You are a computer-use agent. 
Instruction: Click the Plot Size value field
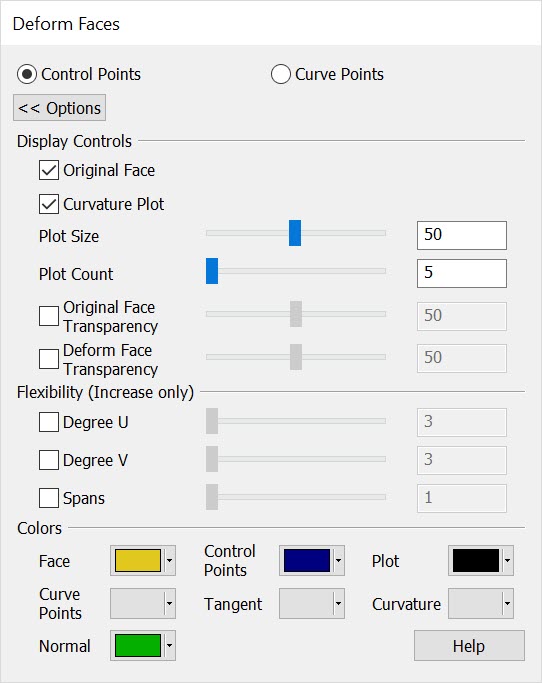pos(462,235)
